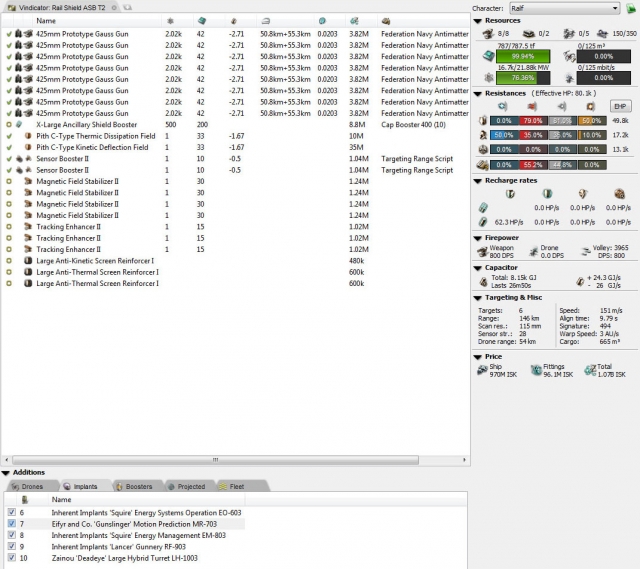Click the Name column header in fitting list

[46, 20]
